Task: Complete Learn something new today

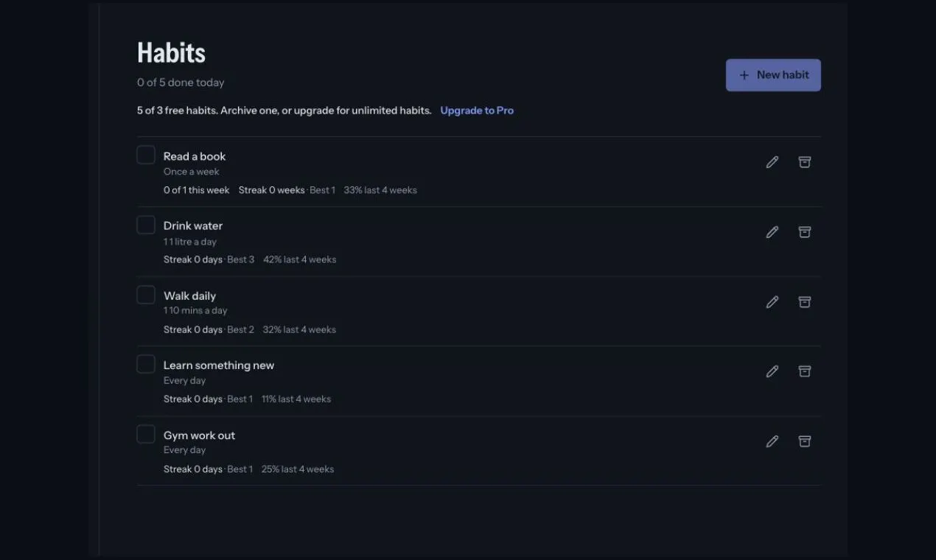Action: (146, 364)
